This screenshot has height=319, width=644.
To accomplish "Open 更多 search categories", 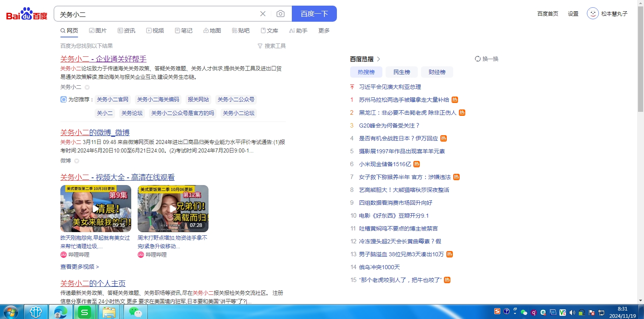I will click(x=324, y=31).
